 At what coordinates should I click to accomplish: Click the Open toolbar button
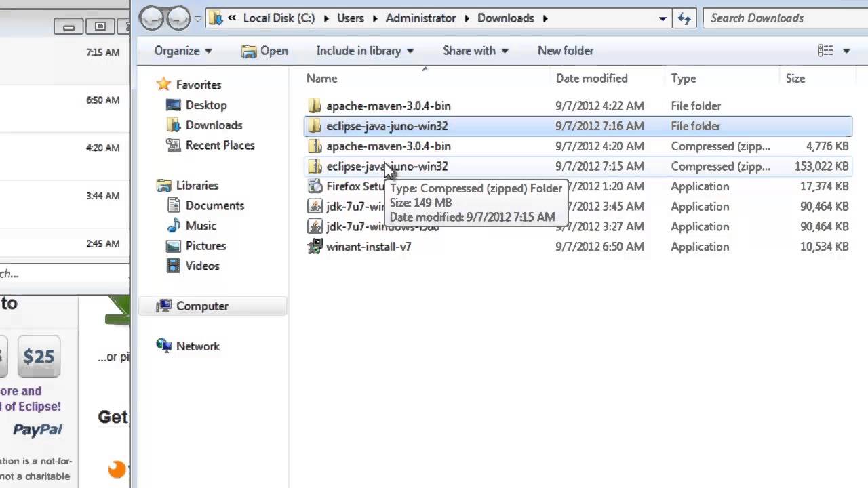[265, 51]
